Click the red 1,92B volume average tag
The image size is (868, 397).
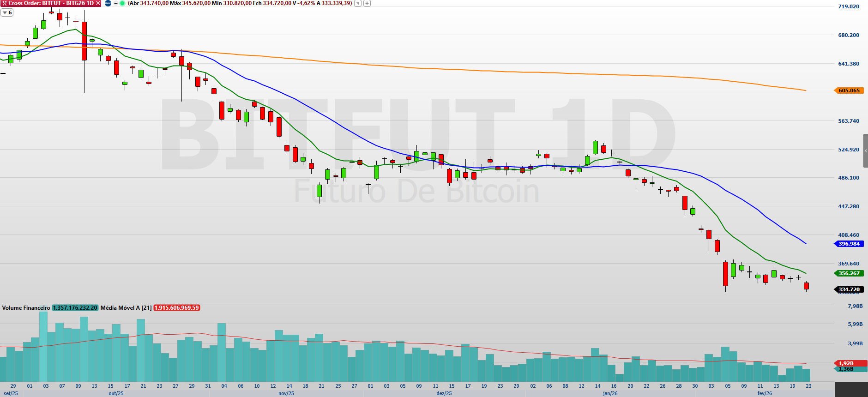(846, 363)
